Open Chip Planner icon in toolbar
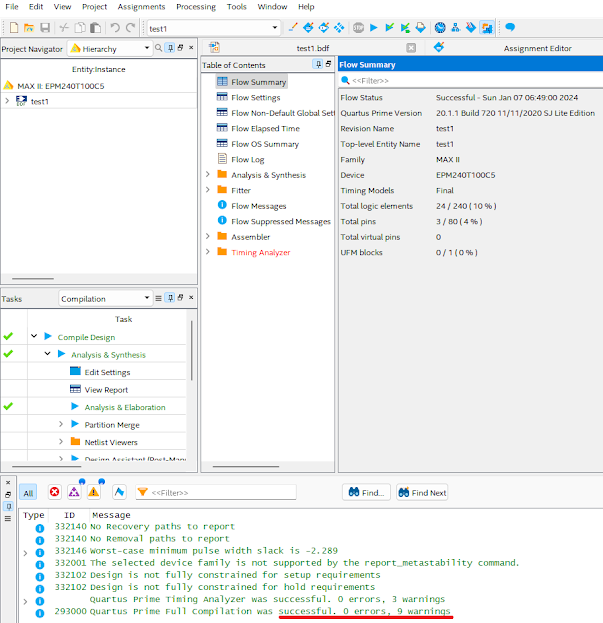603x623 pixels. [339, 27]
